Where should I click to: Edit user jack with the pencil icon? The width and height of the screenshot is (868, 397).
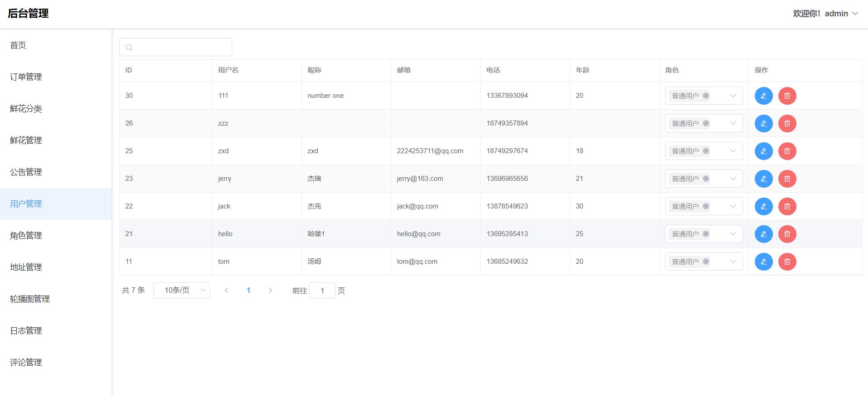pos(763,206)
